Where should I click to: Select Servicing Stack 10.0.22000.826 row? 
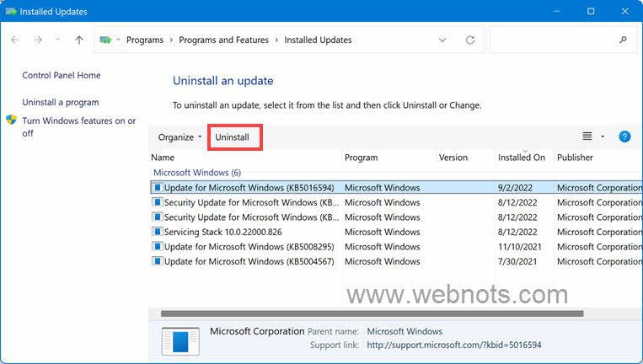pyautogui.click(x=396, y=232)
